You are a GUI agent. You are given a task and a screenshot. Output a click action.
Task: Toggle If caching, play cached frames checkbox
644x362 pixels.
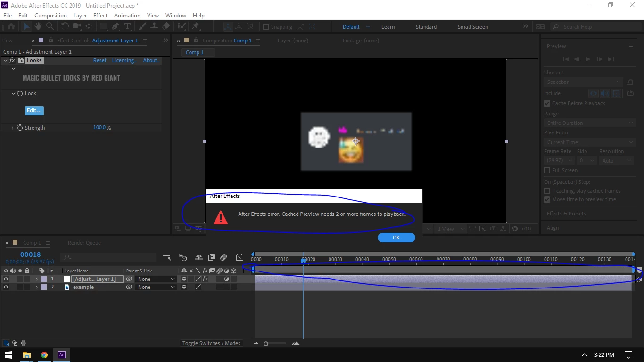click(547, 191)
